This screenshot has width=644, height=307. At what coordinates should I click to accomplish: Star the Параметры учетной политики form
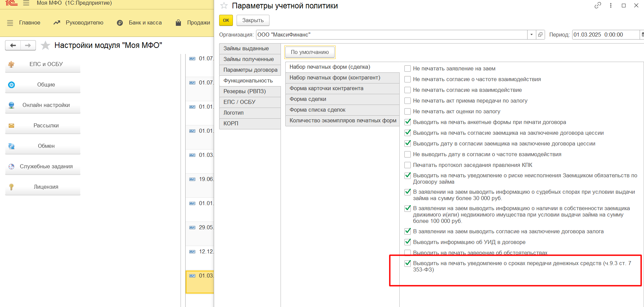pyautogui.click(x=224, y=6)
